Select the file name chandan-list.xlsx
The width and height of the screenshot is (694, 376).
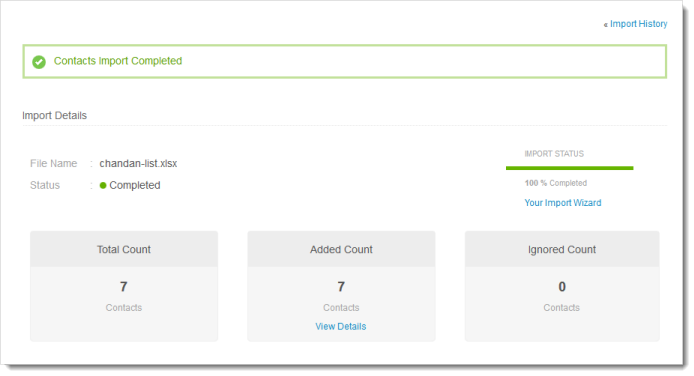pos(138,164)
